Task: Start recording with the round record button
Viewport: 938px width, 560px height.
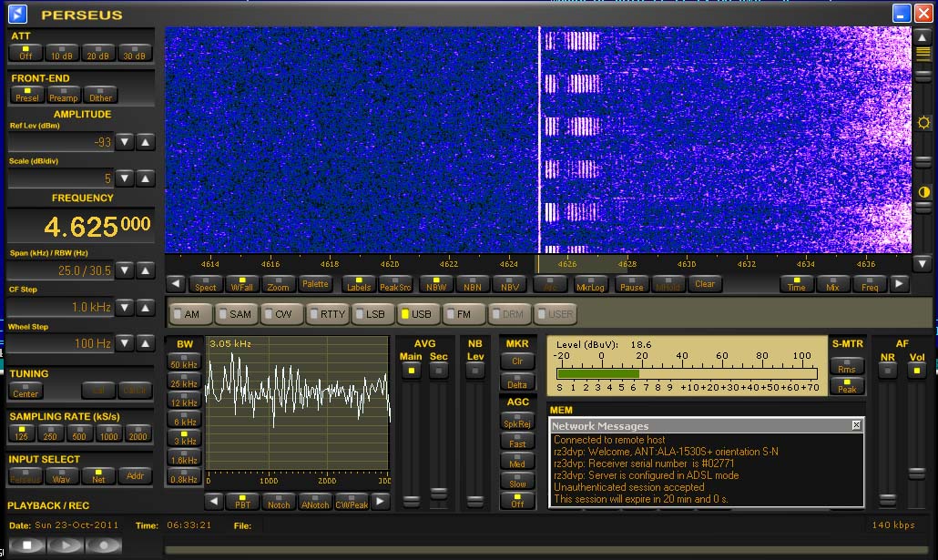Action: click(x=104, y=545)
